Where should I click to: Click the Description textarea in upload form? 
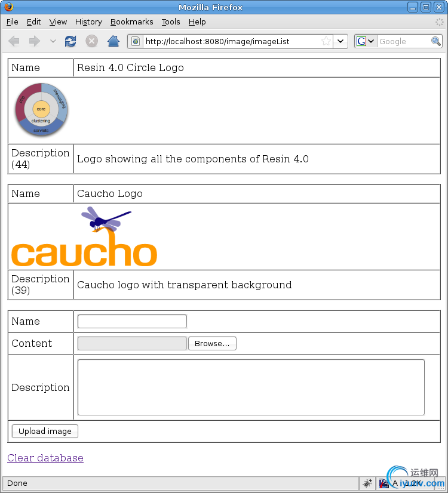251,387
